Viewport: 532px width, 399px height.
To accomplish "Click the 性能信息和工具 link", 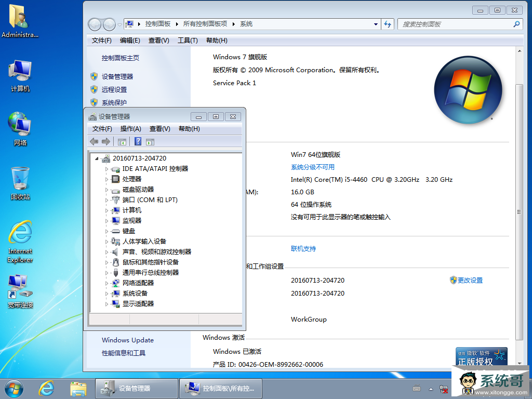I will click(124, 353).
